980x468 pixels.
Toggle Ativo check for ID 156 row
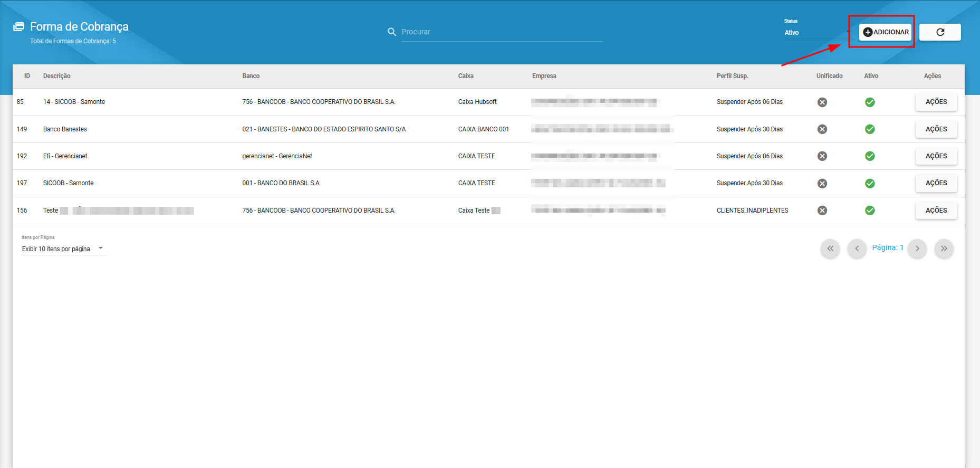click(x=870, y=211)
